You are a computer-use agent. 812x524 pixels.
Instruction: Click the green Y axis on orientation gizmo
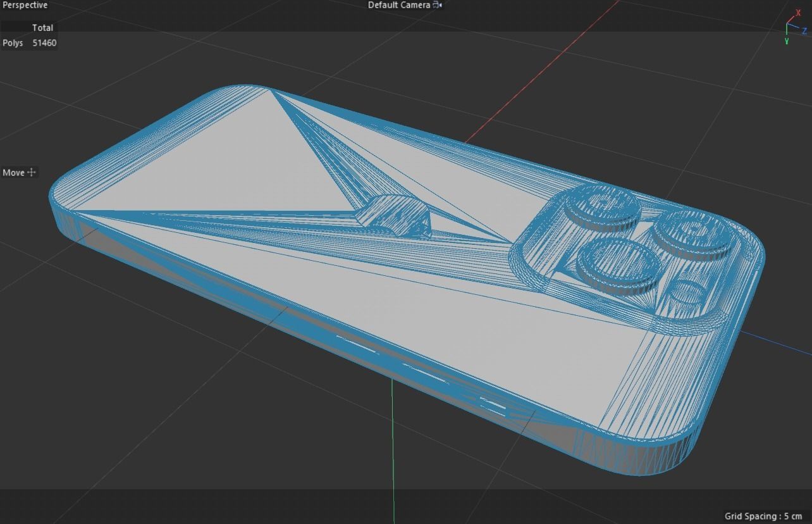point(787,40)
